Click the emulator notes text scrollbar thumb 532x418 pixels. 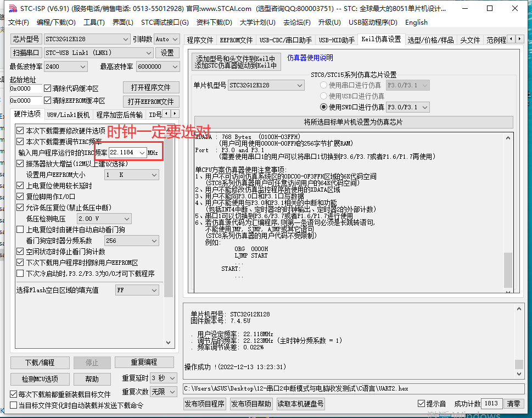508,270
